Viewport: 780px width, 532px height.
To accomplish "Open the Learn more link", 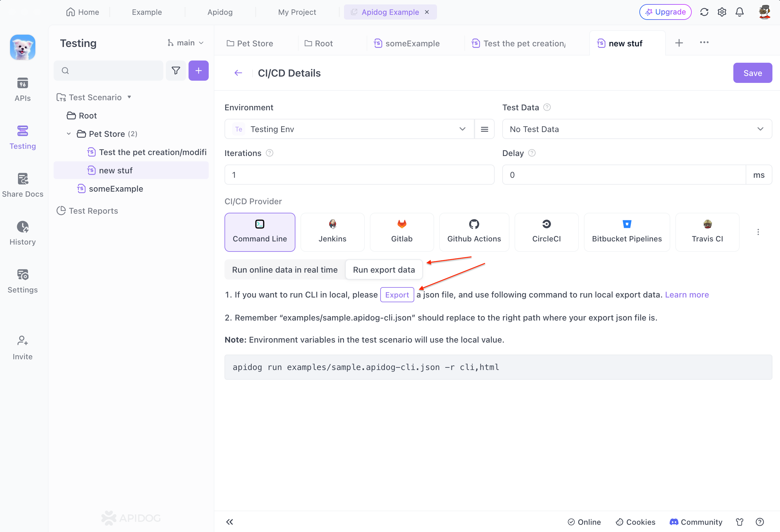I will 687,295.
